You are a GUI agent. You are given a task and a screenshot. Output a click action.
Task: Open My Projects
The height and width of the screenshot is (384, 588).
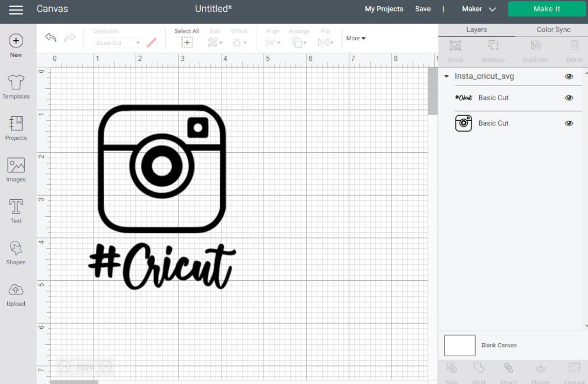[x=384, y=9]
